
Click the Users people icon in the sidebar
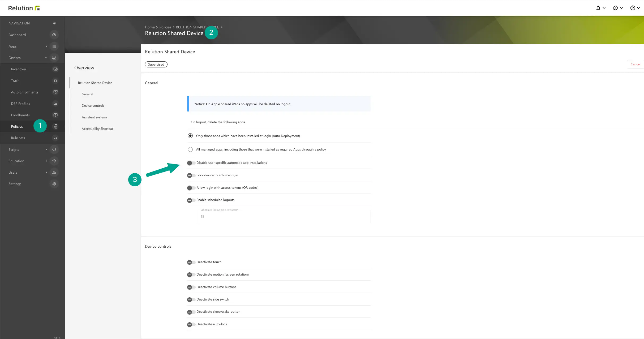pyautogui.click(x=54, y=172)
